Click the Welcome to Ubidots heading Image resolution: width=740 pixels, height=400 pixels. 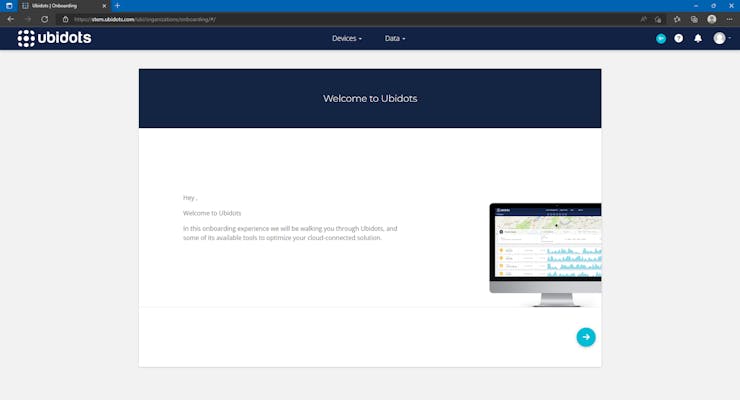click(370, 99)
